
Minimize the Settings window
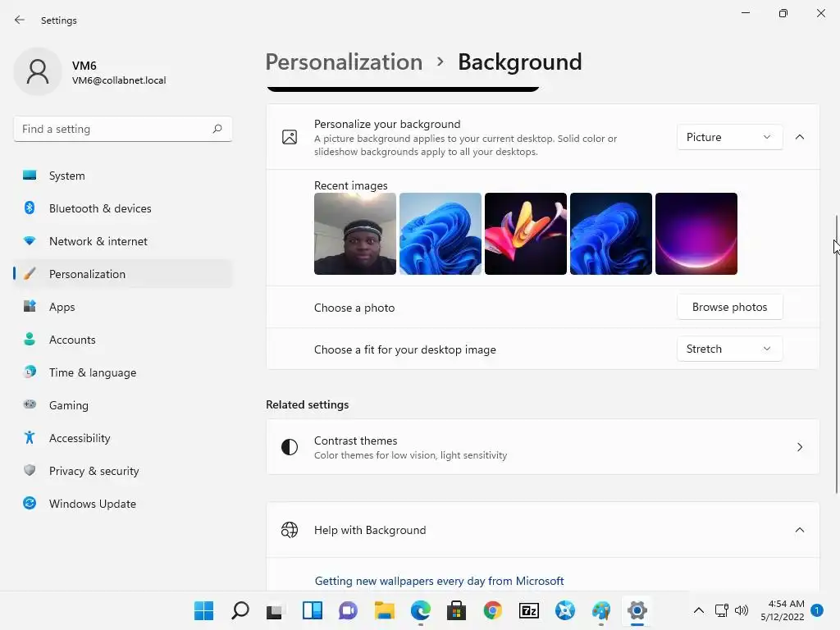tap(745, 13)
